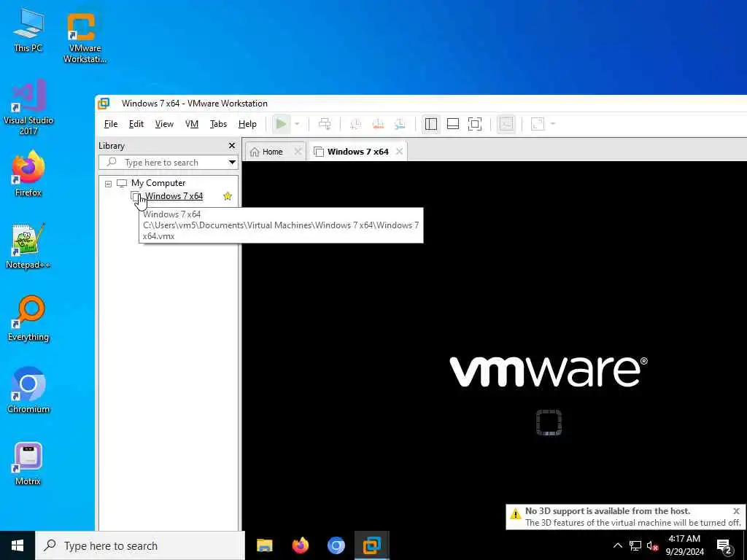Select the Everything desktop shortcut
The image size is (747, 560).
pyautogui.click(x=28, y=319)
